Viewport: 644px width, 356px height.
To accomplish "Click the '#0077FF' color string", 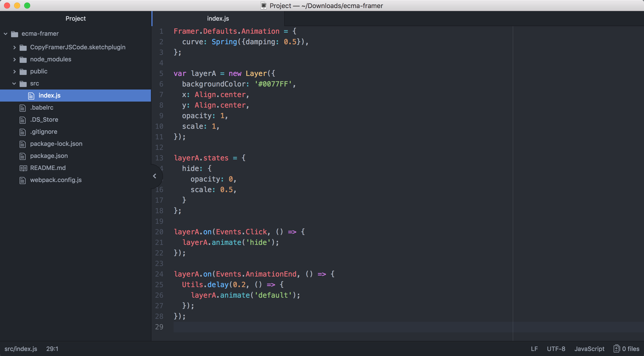I will (x=273, y=84).
